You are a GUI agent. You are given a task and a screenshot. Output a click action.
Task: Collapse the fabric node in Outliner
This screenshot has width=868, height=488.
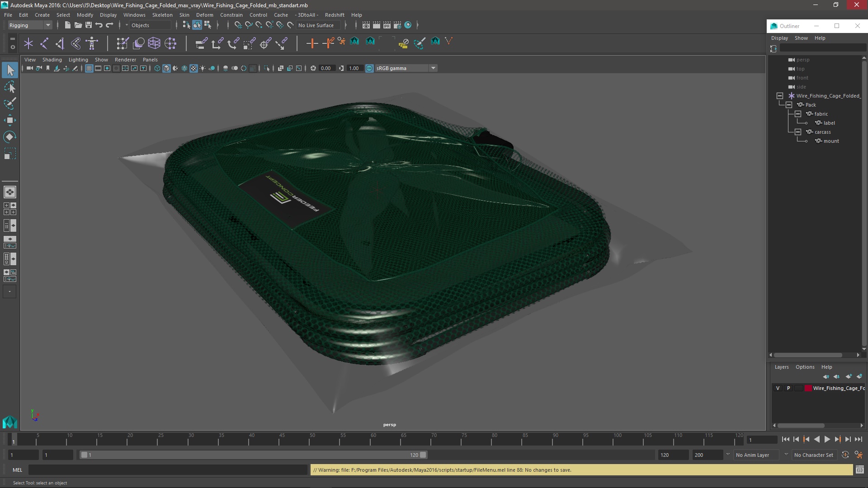pyautogui.click(x=798, y=114)
